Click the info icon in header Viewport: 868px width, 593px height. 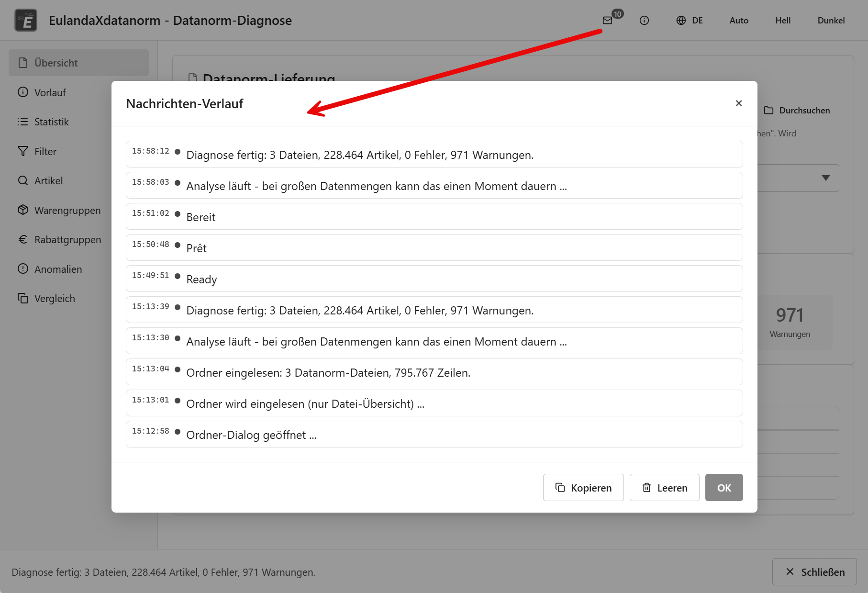[644, 20]
